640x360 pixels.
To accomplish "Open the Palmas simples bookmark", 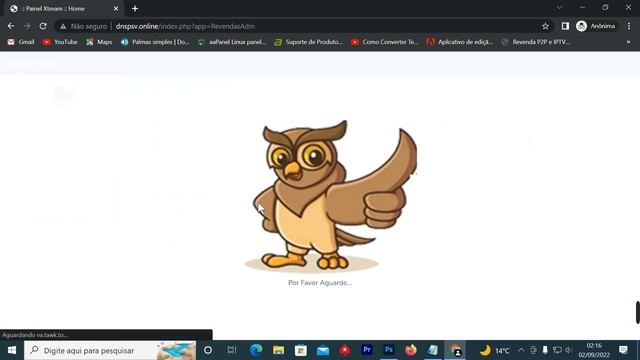I will pos(156,42).
